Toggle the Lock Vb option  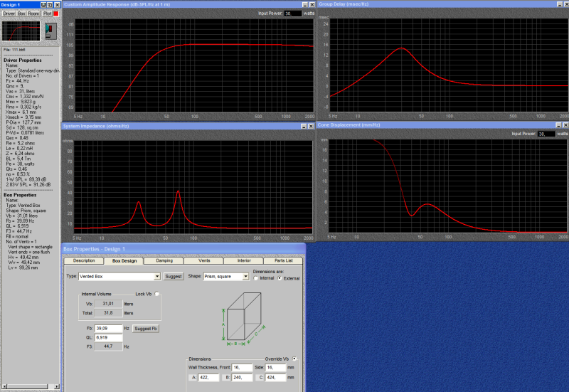(156, 294)
